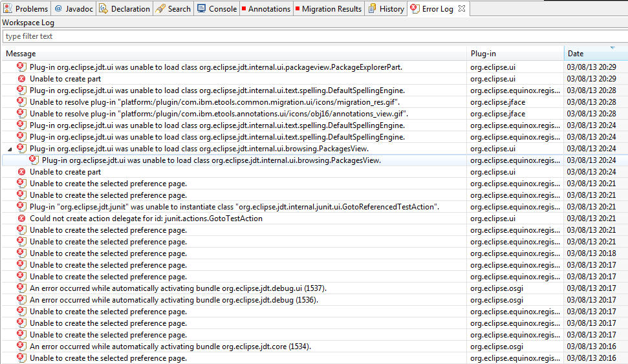Screen dimensions: 628x364
Task: Click org.eclipse.jface plug-in cell for migration_res.gif
Action: pyautogui.click(x=497, y=102)
